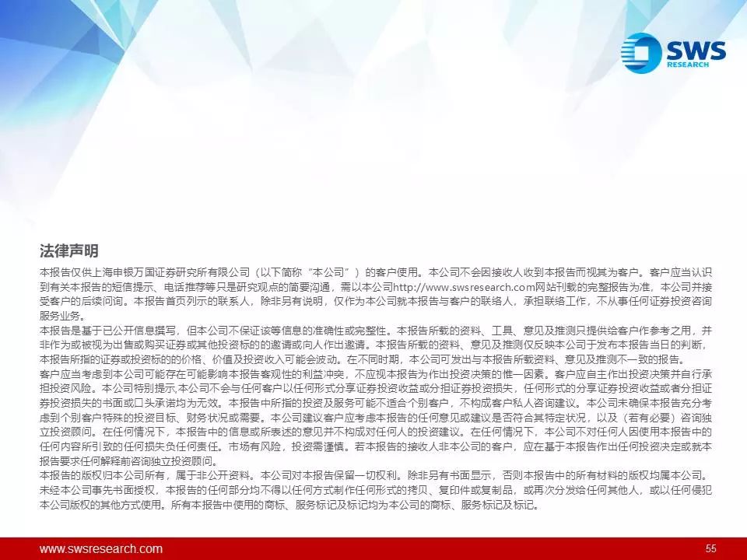Click the paragraph line starting 本报告仅供上海申银万国证券
747x560 pixels.
coord(375,272)
